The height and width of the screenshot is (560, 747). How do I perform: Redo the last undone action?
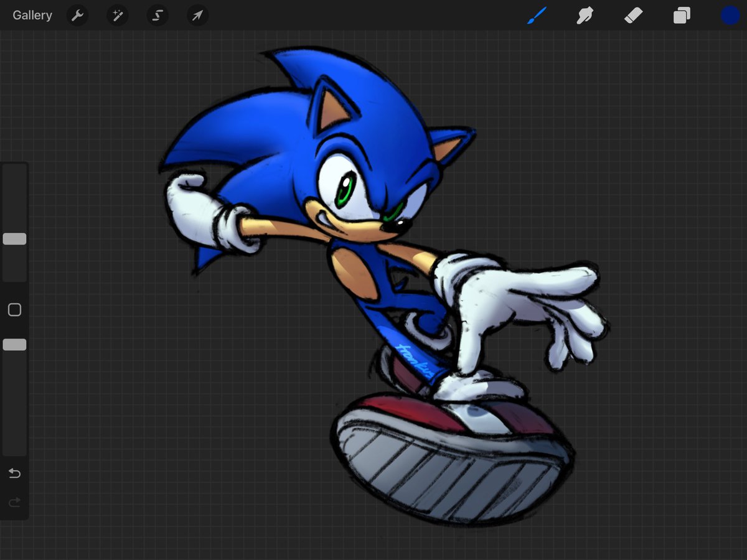point(14,502)
